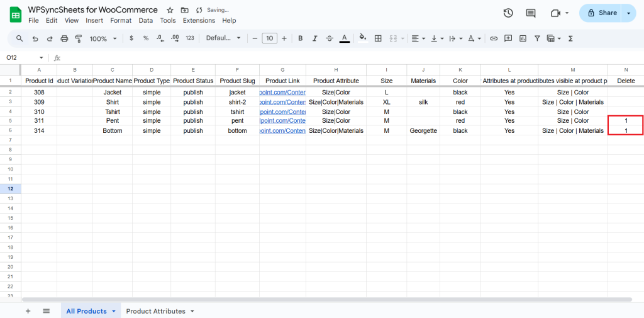Open the zoom level 100% dropdown

tap(103, 38)
